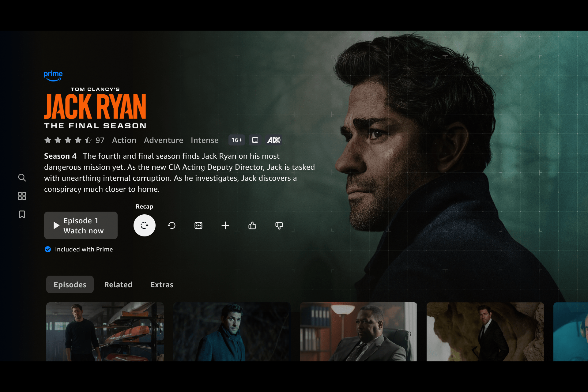Image resolution: width=588 pixels, height=392 pixels.
Task: Open the 16+ maturity rating details
Action: tap(236, 140)
